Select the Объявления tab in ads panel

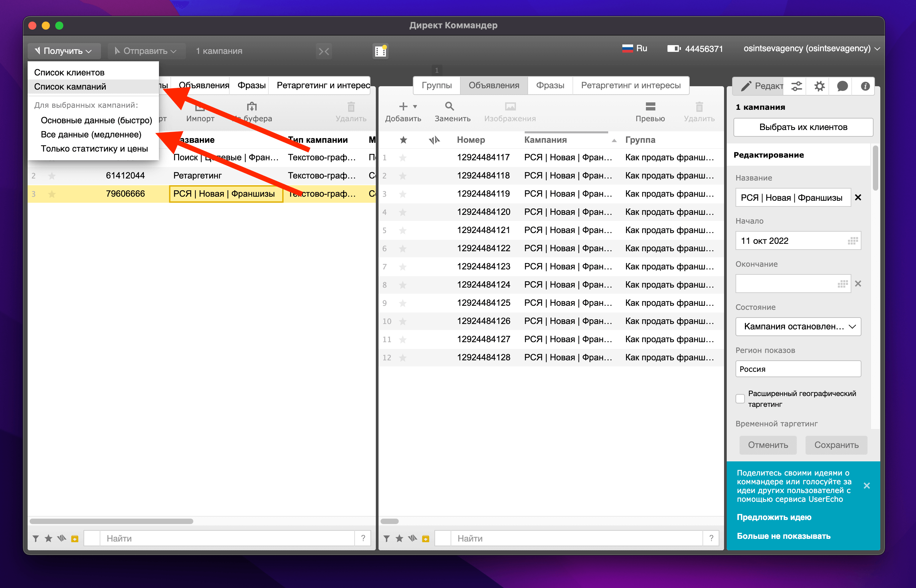coord(494,85)
